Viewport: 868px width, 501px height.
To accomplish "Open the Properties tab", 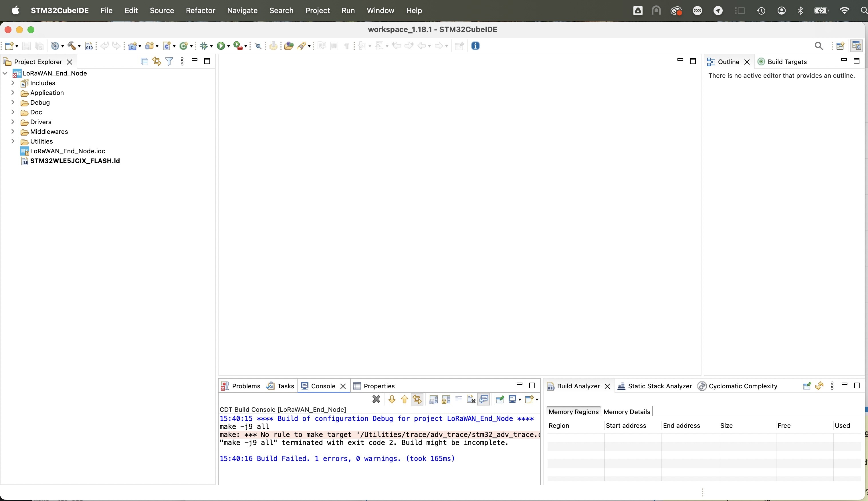I will tap(374, 386).
